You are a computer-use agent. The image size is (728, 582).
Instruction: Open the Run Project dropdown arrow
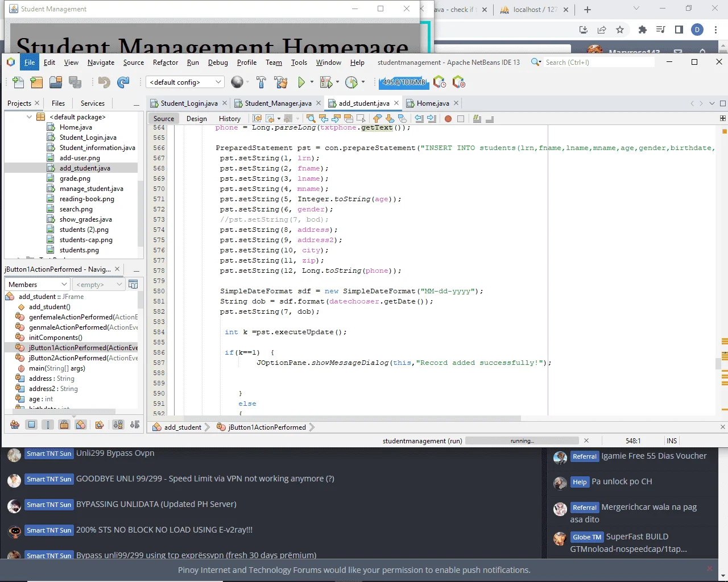(312, 82)
